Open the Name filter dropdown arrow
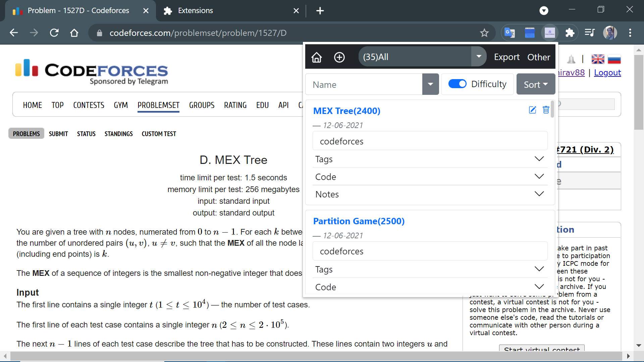644x362 pixels. tap(430, 84)
